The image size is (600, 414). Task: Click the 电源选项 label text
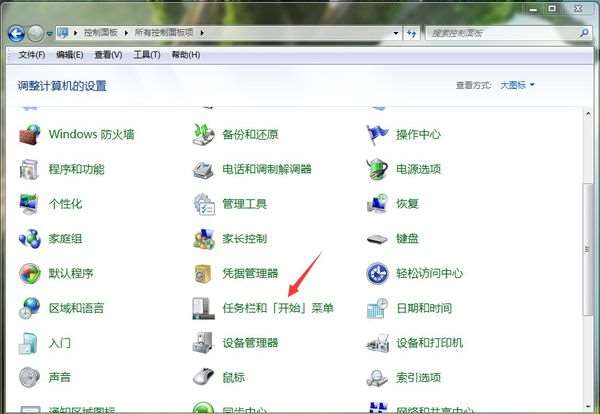[418, 169]
